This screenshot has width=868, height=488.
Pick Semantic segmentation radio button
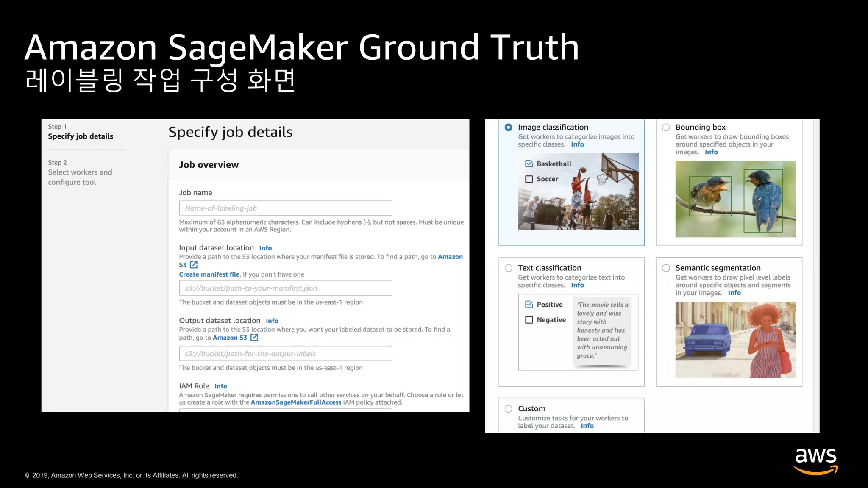click(x=666, y=268)
